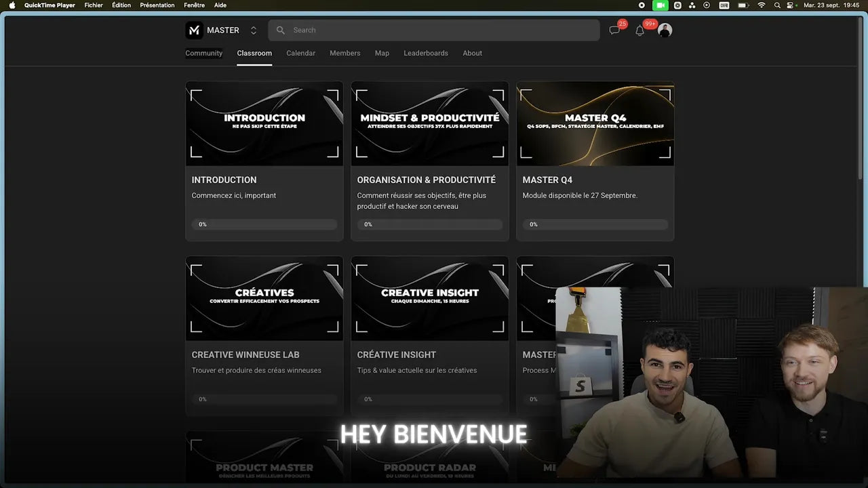Click the MASTER community logo
Screen dimensions: 868x488
tap(194, 30)
